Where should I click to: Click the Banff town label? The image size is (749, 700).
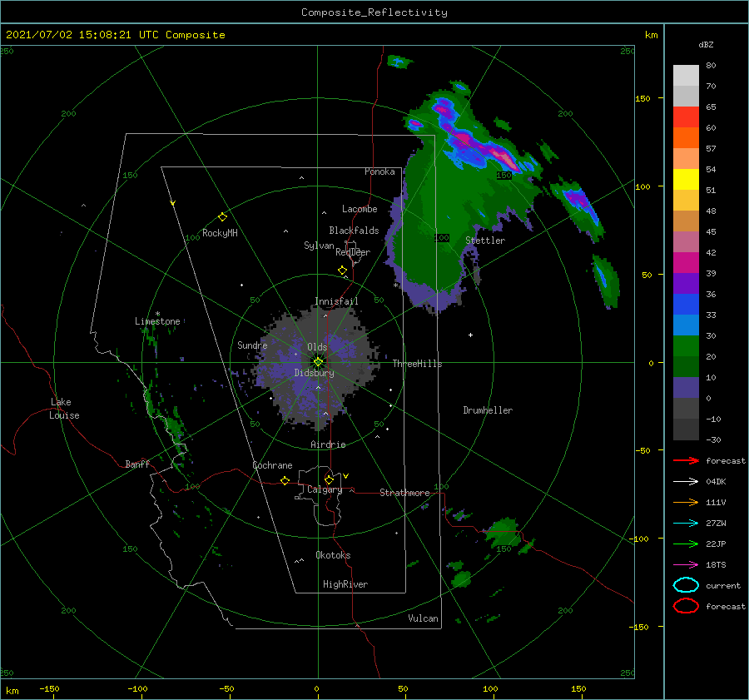point(137,464)
